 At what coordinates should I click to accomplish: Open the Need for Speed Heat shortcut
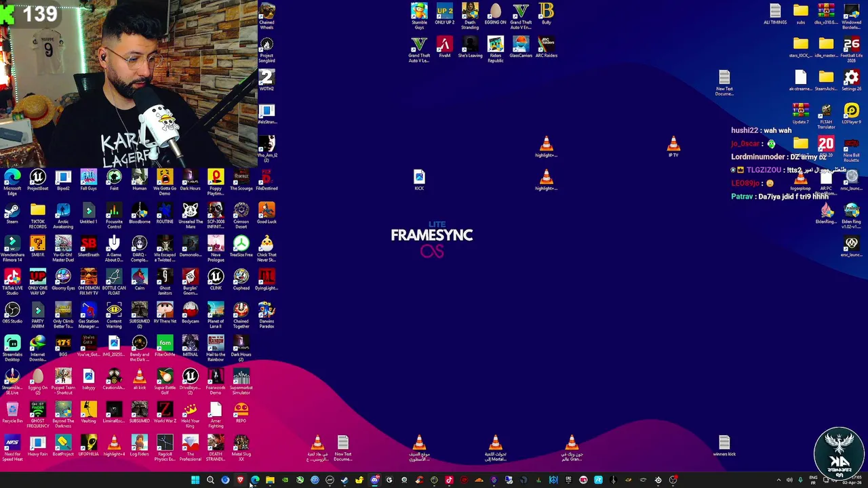pos(12,449)
